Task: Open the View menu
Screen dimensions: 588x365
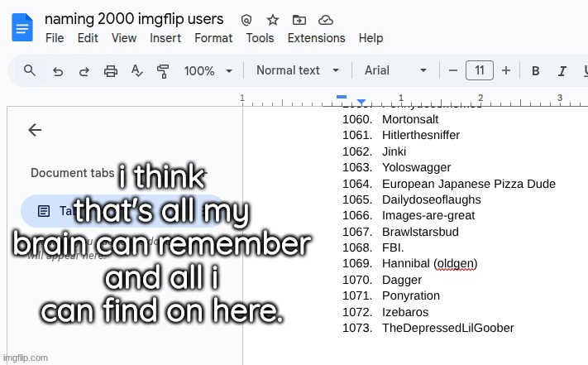Action: point(124,38)
